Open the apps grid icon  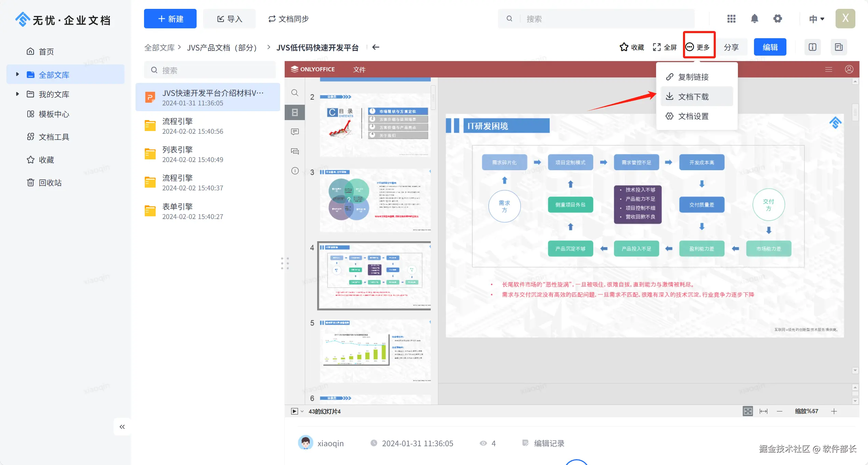click(x=731, y=19)
